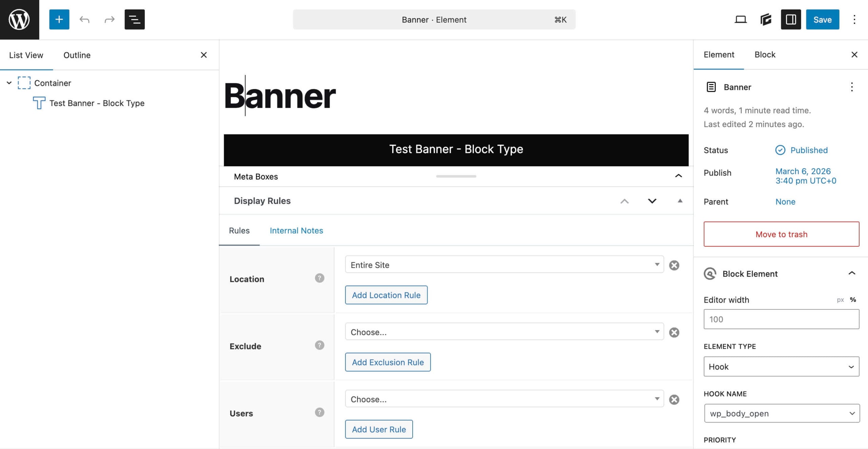Open the Element Type dropdown showing Hook

tap(781, 367)
